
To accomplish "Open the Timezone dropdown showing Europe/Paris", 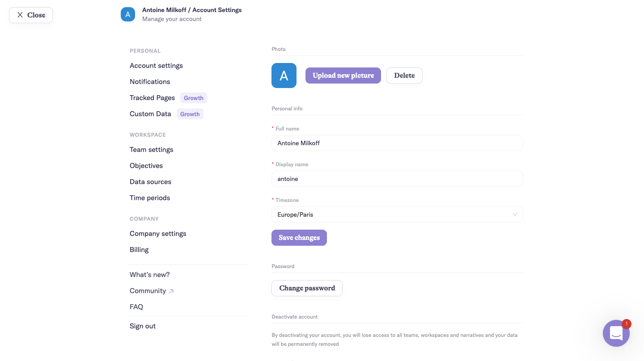I will tap(397, 214).
